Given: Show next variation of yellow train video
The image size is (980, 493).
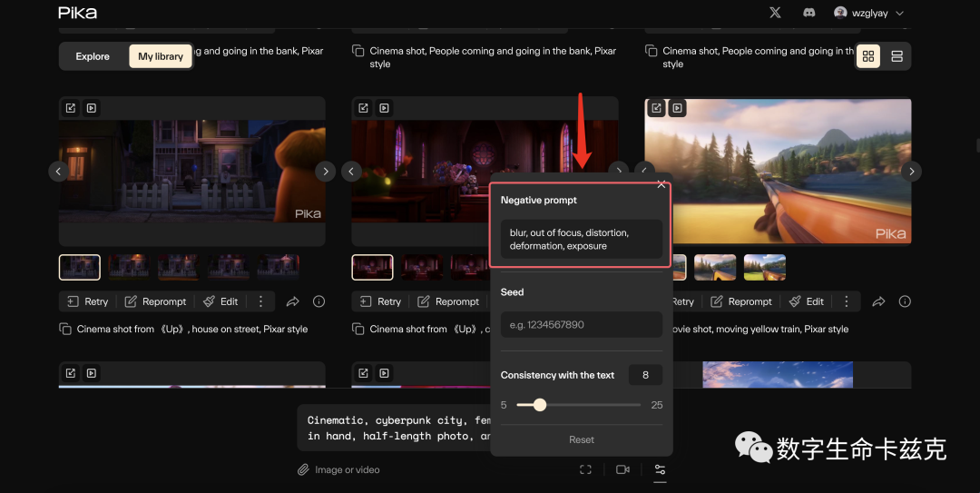Looking at the screenshot, I should 911,171.
